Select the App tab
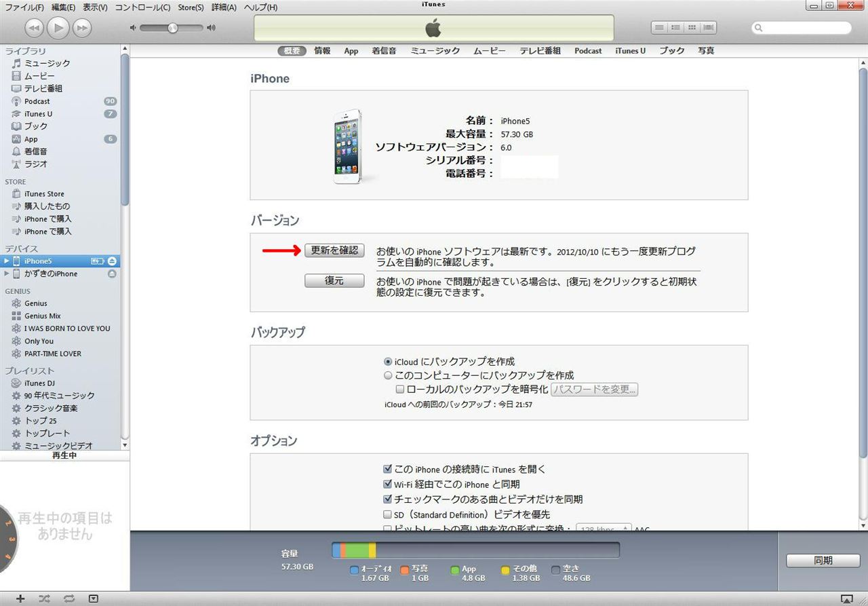This screenshot has width=868, height=606. [351, 51]
